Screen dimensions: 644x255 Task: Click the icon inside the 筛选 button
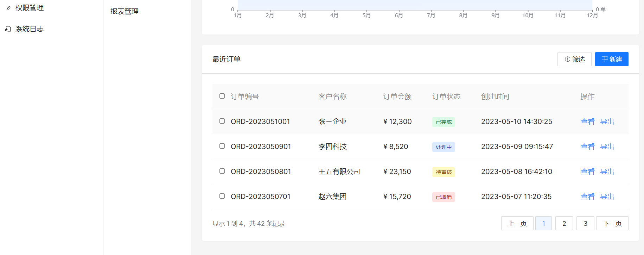pyautogui.click(x=567, y=59)
